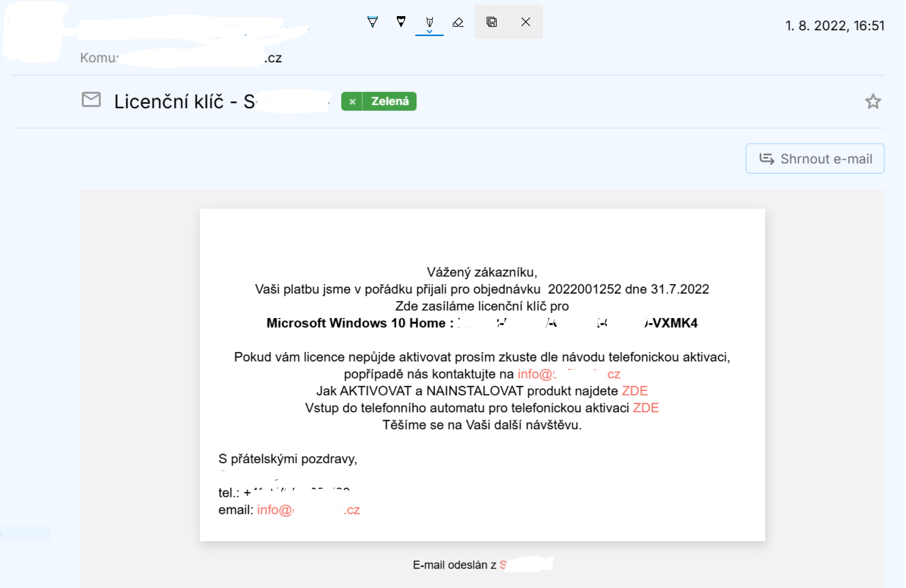Click the Shrnout e-mail button
Screen dimensions: 906x588
point(814,158)
